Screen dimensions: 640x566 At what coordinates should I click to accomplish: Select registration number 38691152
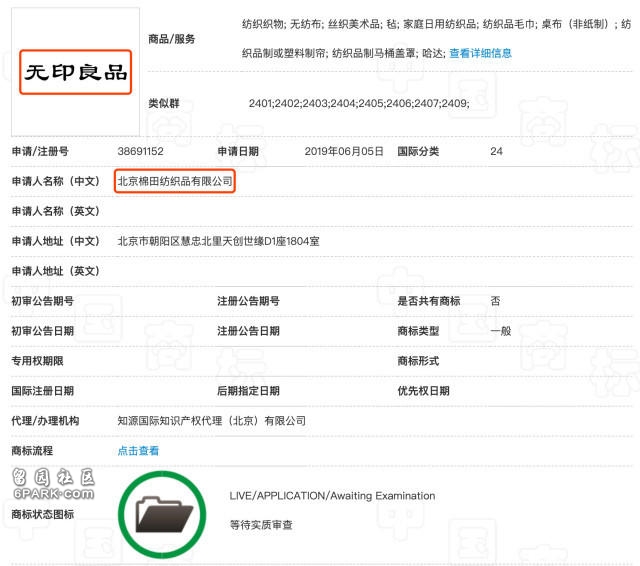(x=140, y=151)
